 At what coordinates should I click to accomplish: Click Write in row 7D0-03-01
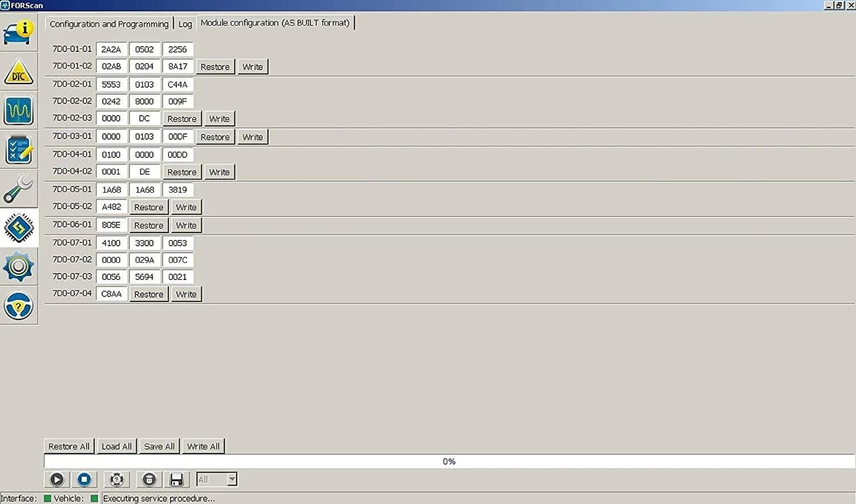[253, 137]
